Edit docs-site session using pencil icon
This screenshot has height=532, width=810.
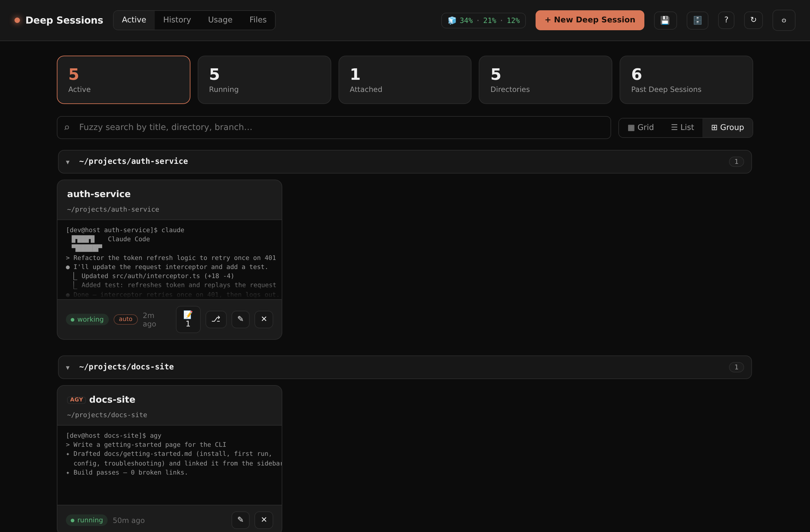tap(240, 520)
